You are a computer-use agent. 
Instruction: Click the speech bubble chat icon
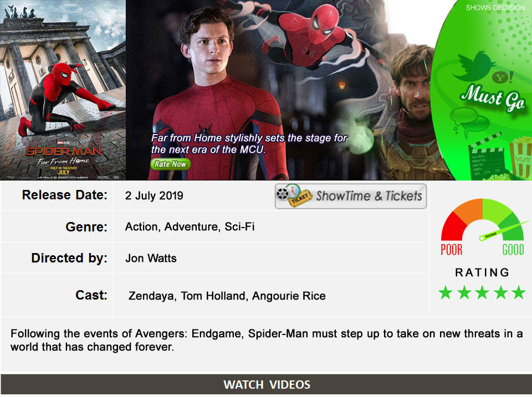pos(469,122)
